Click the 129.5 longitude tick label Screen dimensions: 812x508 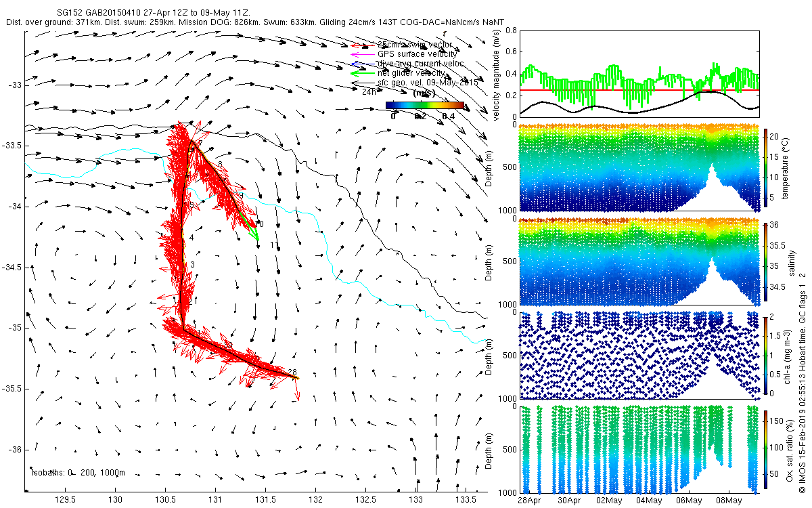[65, 501]
